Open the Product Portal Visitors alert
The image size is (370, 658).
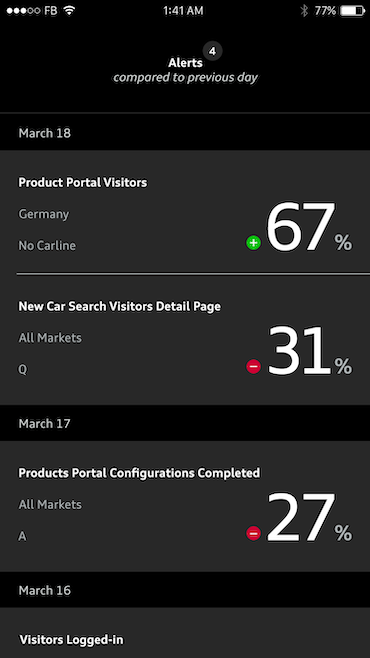click(x=185, y=213)
